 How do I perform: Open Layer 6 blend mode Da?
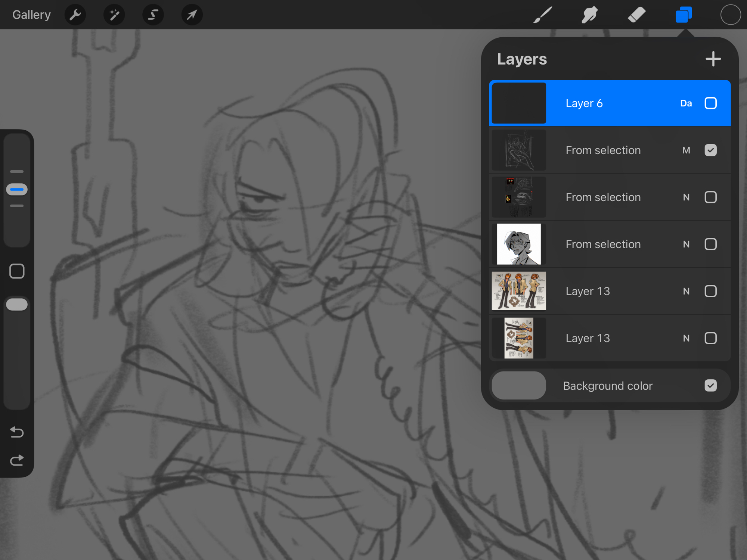click(x=686, y=103)
